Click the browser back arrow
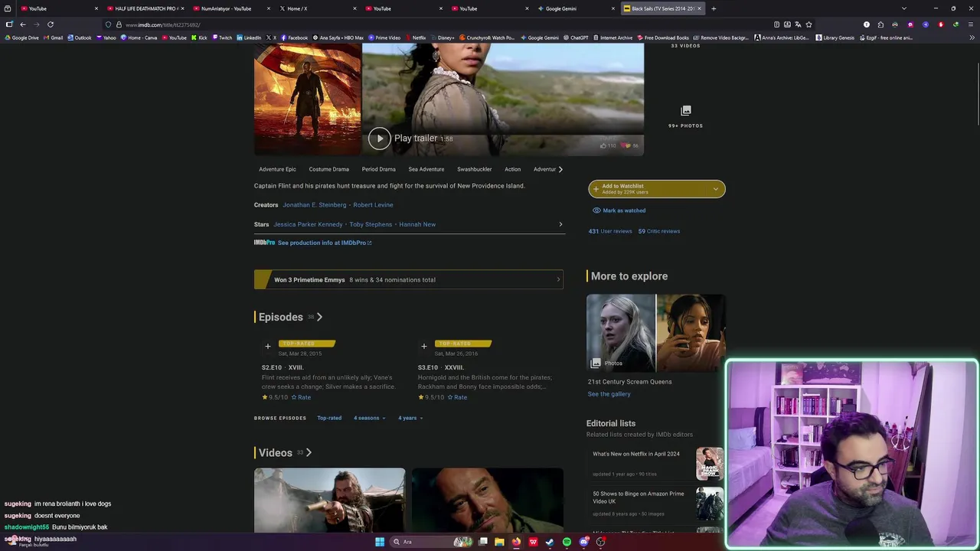 [x=22, y=24]
